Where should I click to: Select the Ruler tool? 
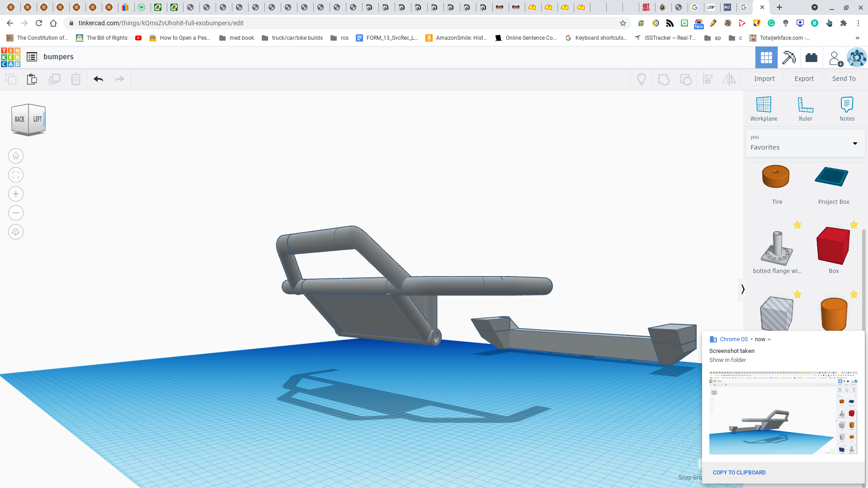(806, 109)
